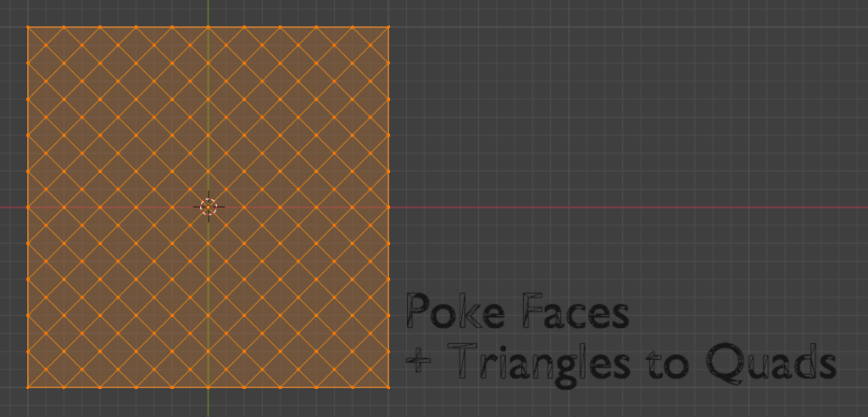This screenshot has width=868, height=417.
Task: Select the top-right corner vertex of the mesh
Action: click(388, 27)
